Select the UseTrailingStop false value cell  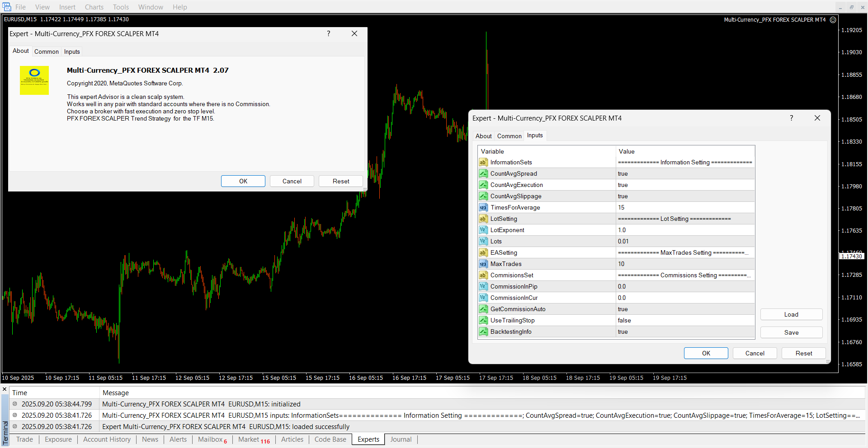(x=684, y=320)
